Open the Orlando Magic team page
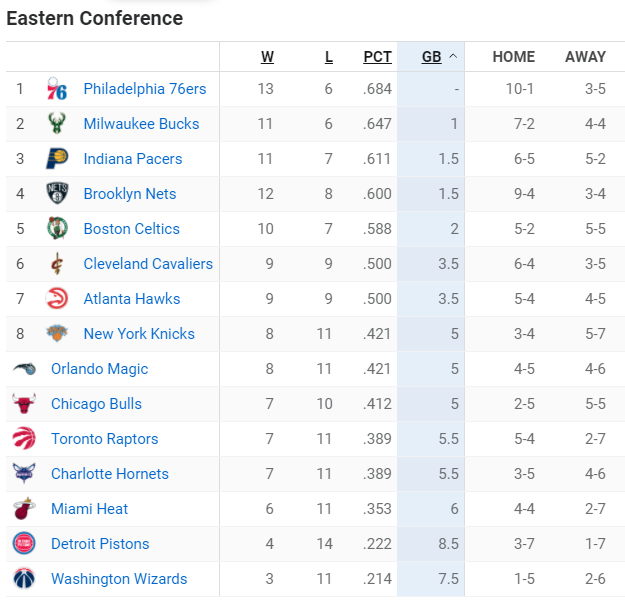The image size is (625, 605). (99, 369)
